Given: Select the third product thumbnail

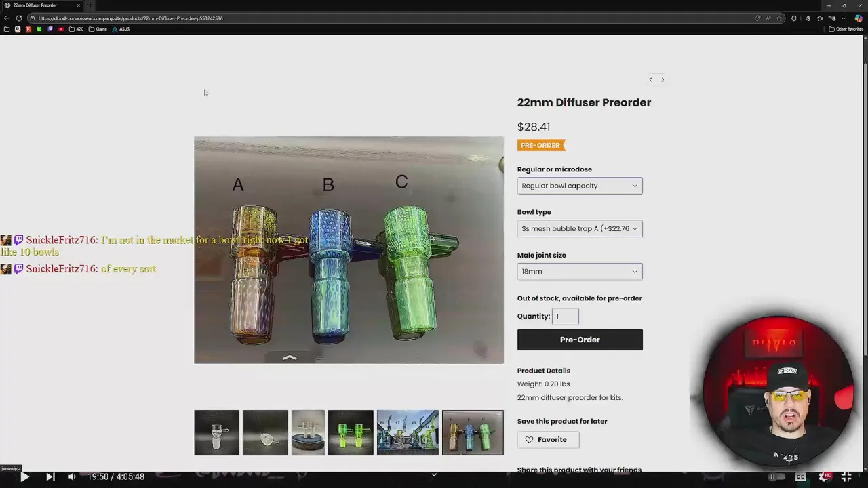Looking at the screenshot, I should pos(308,432).
